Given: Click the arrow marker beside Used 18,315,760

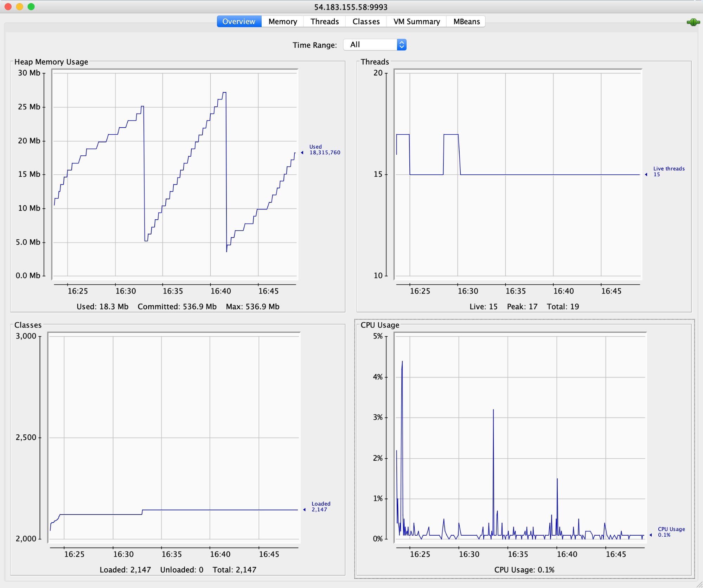Looking at the screenshot, I should pos(302,152).
